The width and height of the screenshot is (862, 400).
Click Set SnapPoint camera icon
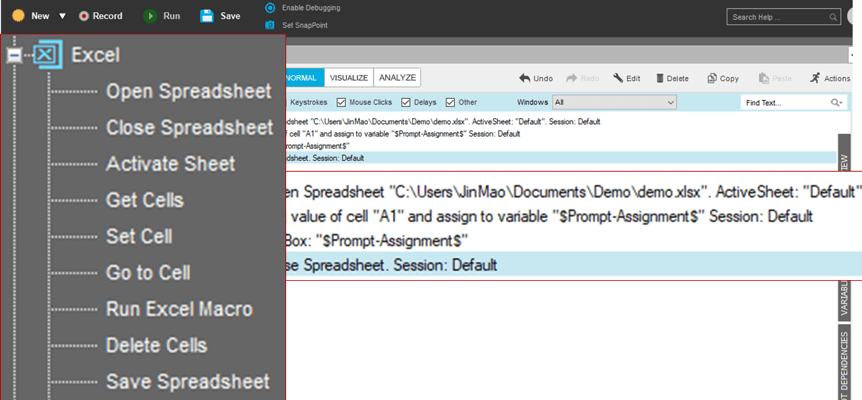(270, 25)
